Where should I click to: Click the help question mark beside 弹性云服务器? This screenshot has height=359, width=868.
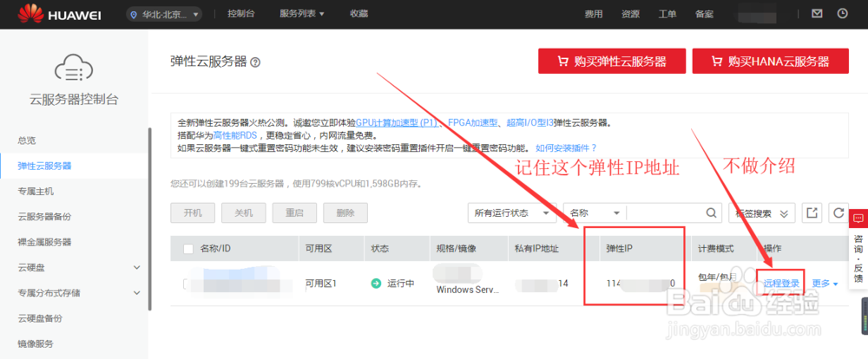(255, 62)
